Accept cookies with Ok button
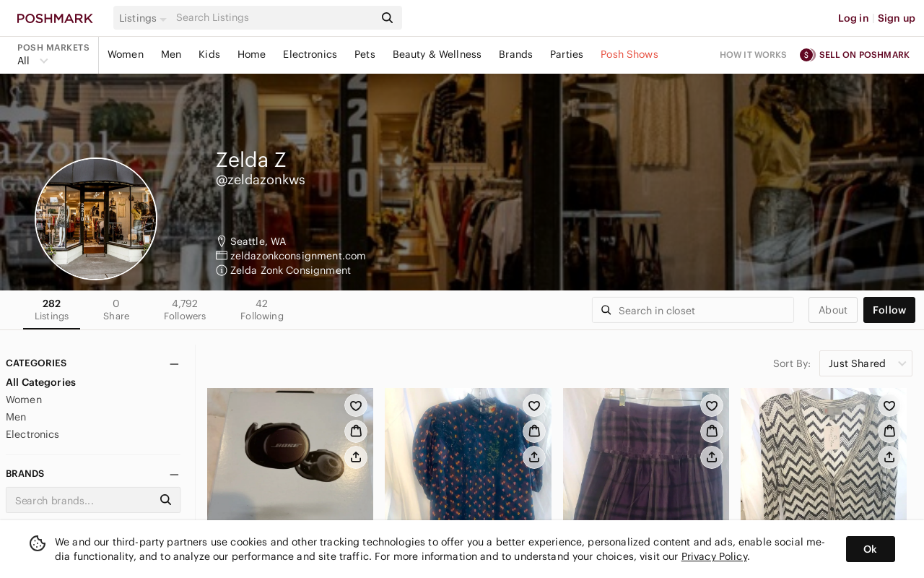The width and height of the screenshot is (924, 578). [x=871, y=549]
